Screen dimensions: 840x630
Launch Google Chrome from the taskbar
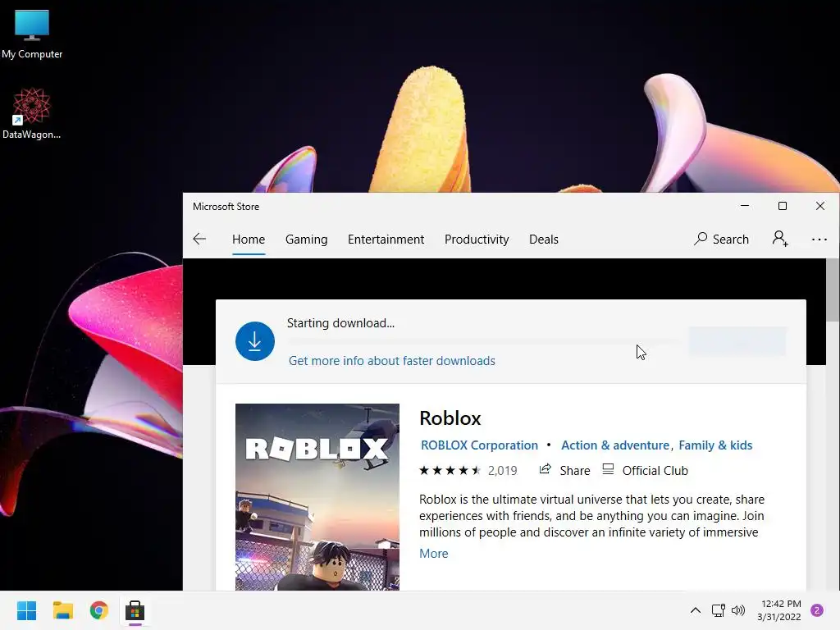pos(99,610)
